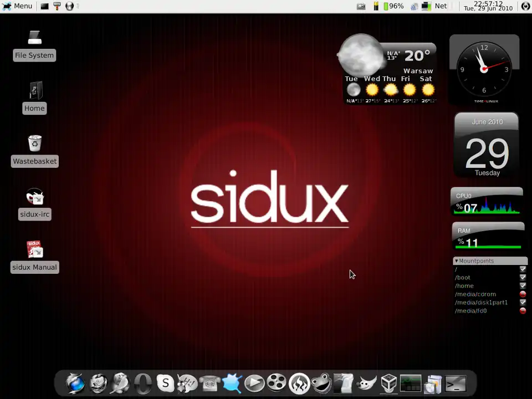532x399 pixels.
Task: Open the terminal icon in the dock
Action: [x=456, y=383]
